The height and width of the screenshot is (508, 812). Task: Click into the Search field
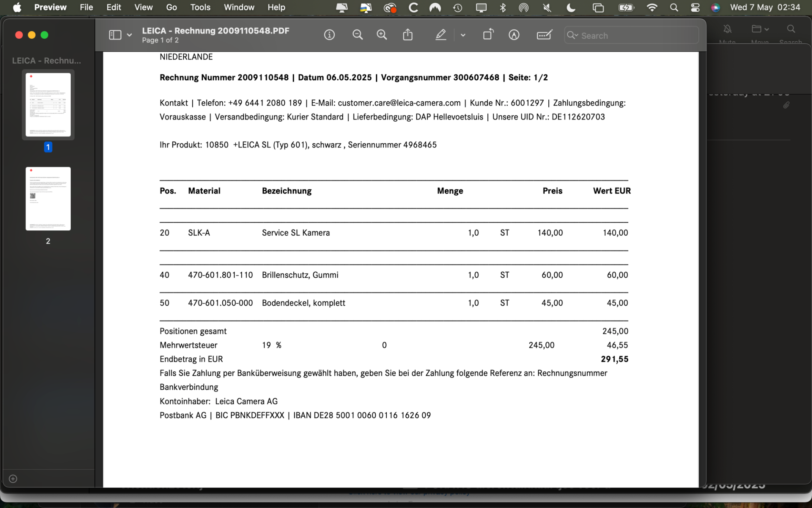click(x=636, y=35)
